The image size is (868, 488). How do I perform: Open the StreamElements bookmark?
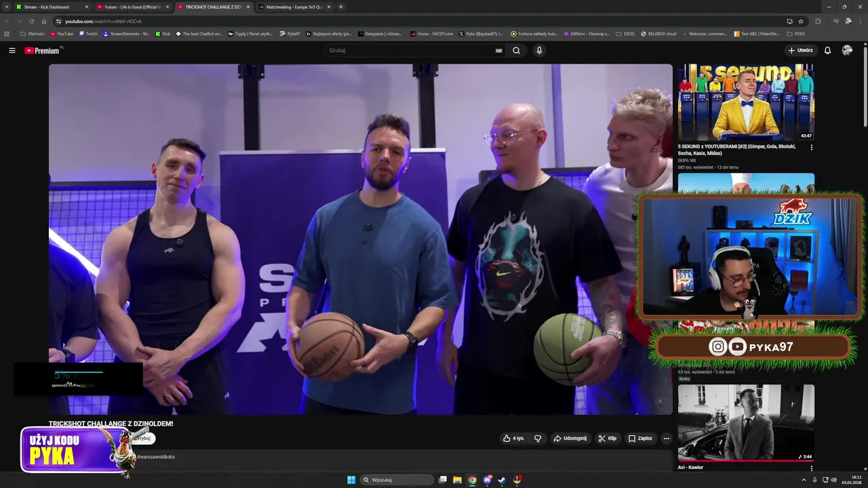pos(127,33)
